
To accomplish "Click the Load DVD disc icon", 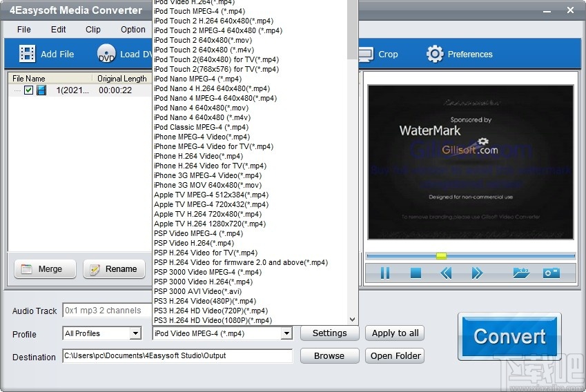I will (106, 53).
